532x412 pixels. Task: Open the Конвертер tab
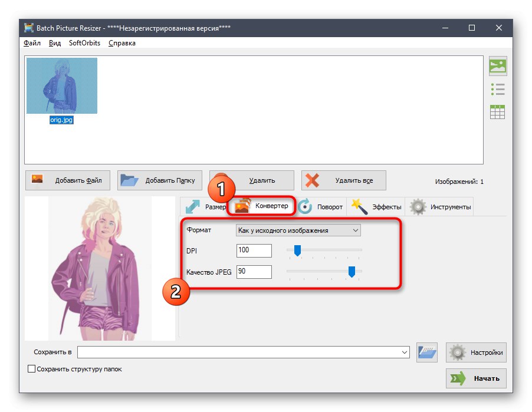[x=261, y=206]
